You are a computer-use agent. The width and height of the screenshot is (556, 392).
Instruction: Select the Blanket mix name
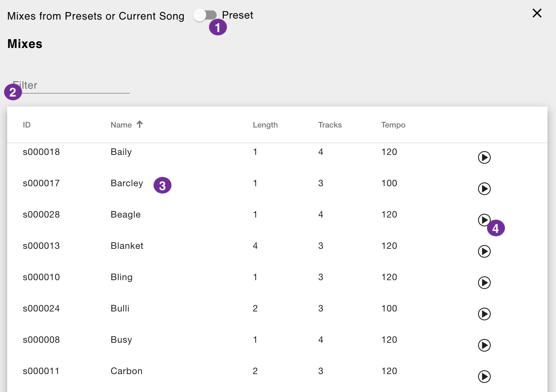click(127, 246)
